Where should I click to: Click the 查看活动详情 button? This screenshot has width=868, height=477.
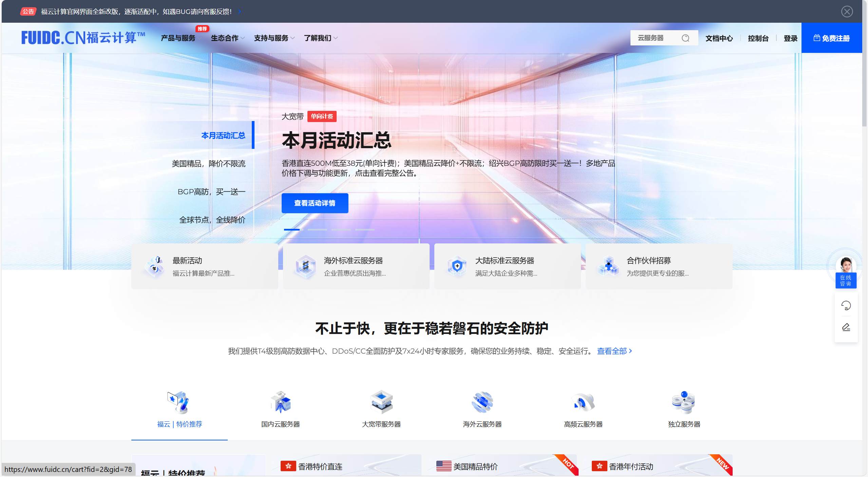click(x=315, y=203)
